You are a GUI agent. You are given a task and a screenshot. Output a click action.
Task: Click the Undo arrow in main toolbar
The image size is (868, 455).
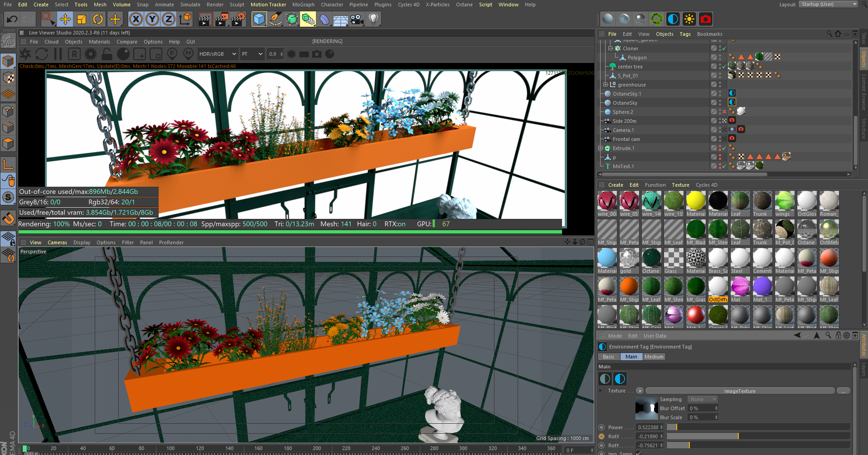point(12,19)
